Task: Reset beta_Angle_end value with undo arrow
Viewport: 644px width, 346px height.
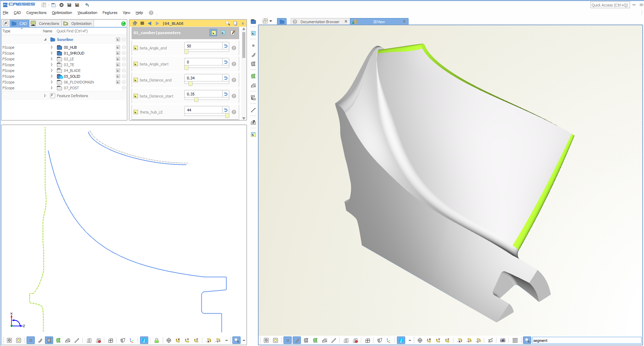Action: point(226,46)
